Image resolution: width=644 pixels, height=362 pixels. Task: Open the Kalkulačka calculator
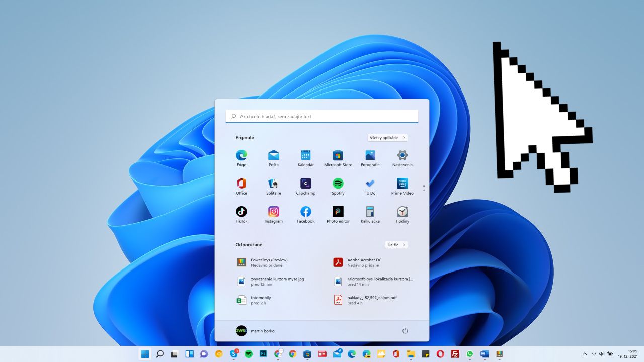(370, 214)
